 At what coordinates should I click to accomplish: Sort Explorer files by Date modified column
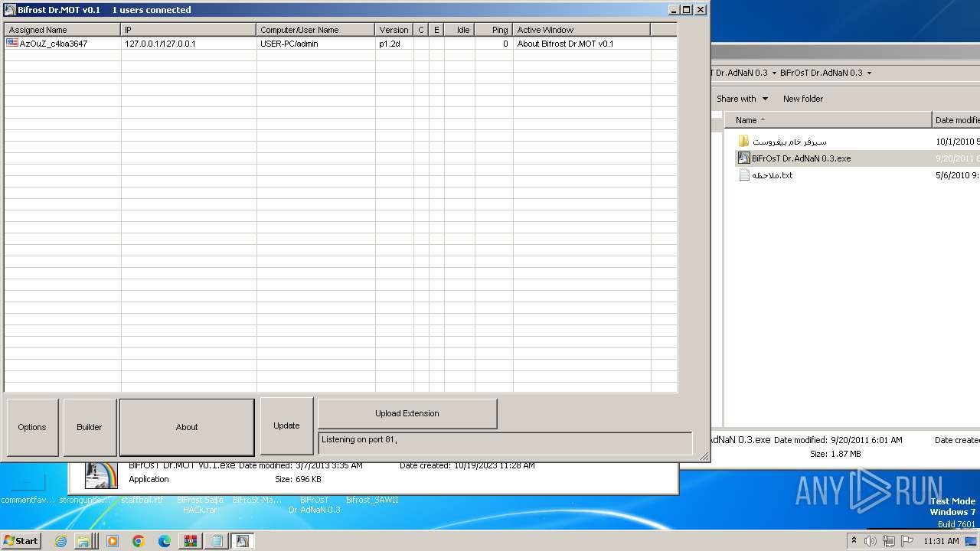(956, 120)
